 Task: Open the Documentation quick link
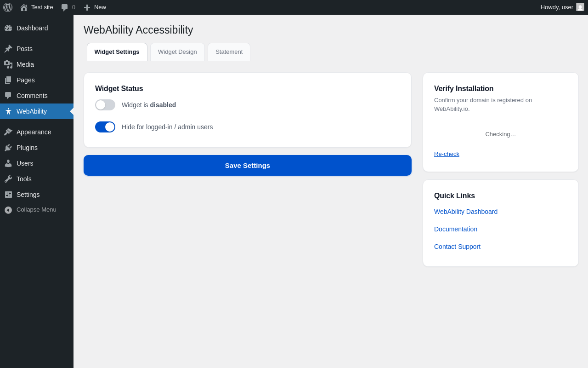456,229
